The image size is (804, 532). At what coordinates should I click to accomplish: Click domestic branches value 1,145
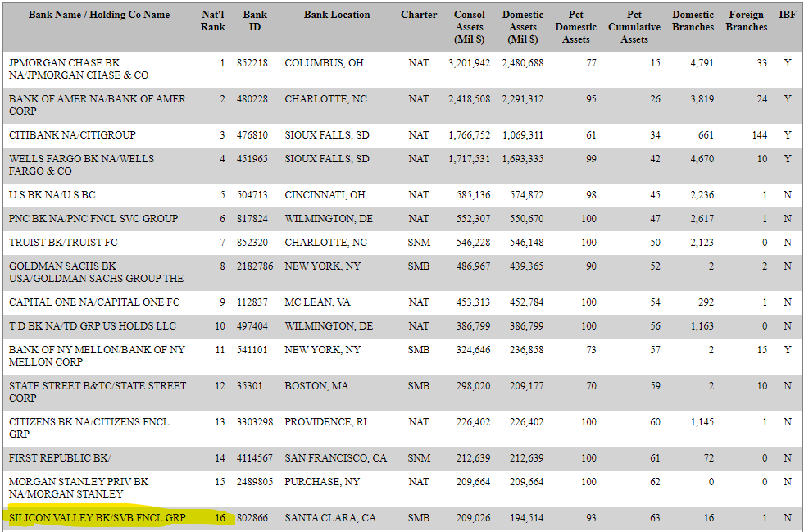(x=702, y=422)
